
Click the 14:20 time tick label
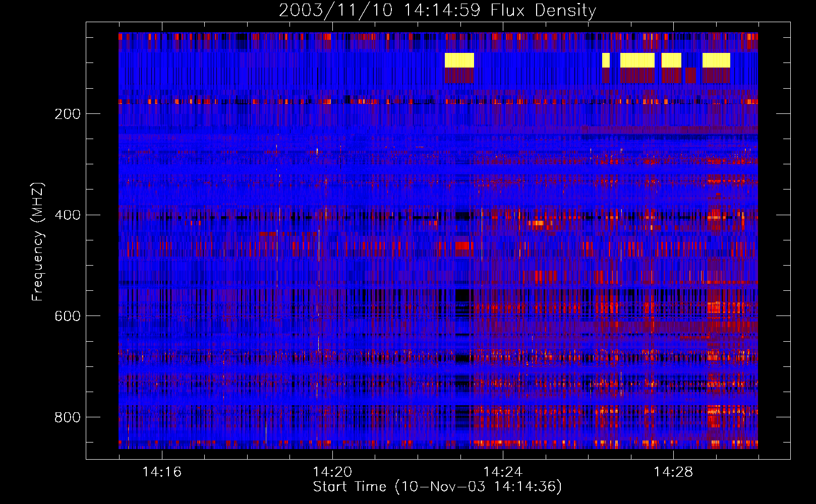[x=332, y=472]
